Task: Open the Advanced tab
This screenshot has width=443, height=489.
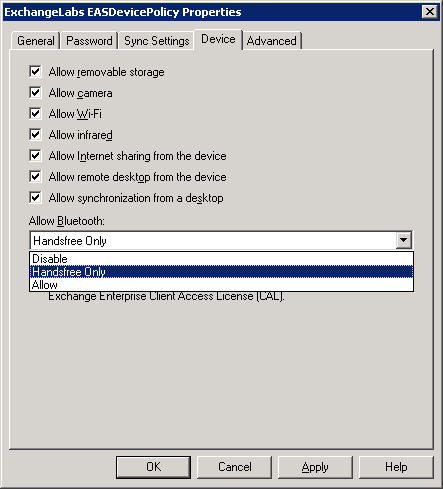Action: pyautogui.click(x=272, y=41)
